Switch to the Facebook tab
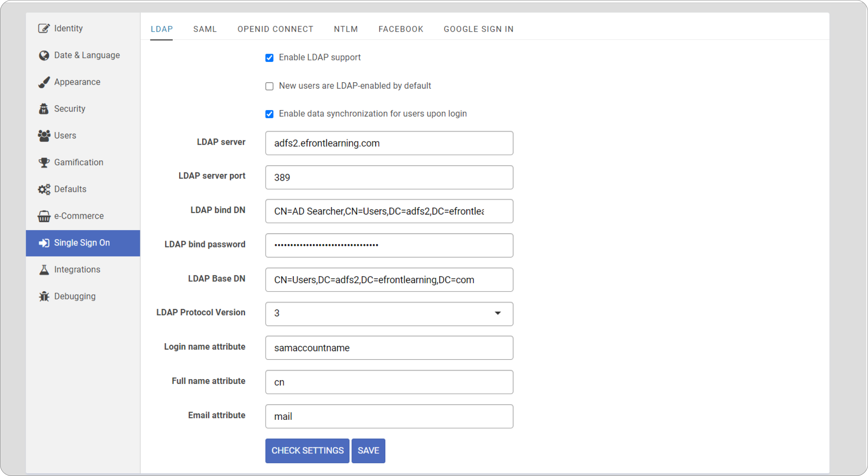This screenshot has width=868, height=476. 401,29
